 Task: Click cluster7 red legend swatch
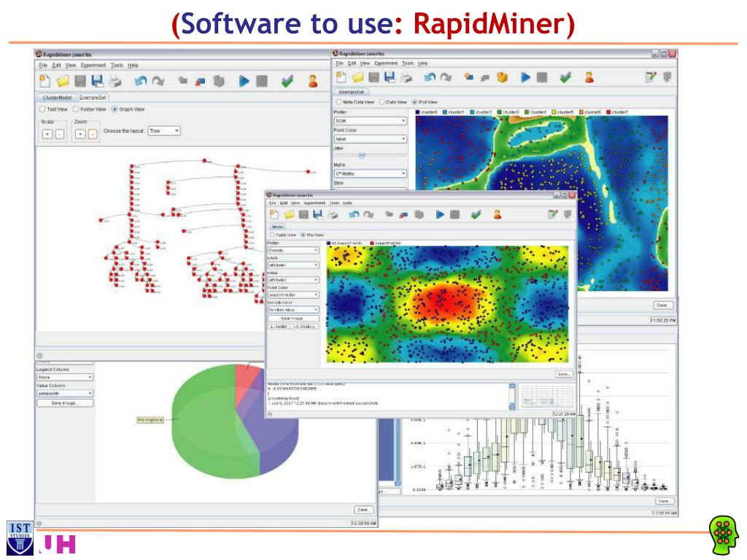608,112
